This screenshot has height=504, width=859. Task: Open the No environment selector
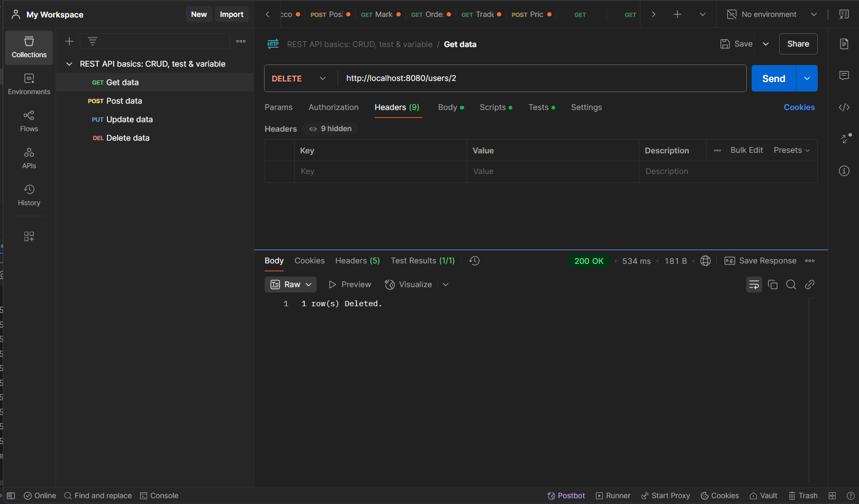772,14
